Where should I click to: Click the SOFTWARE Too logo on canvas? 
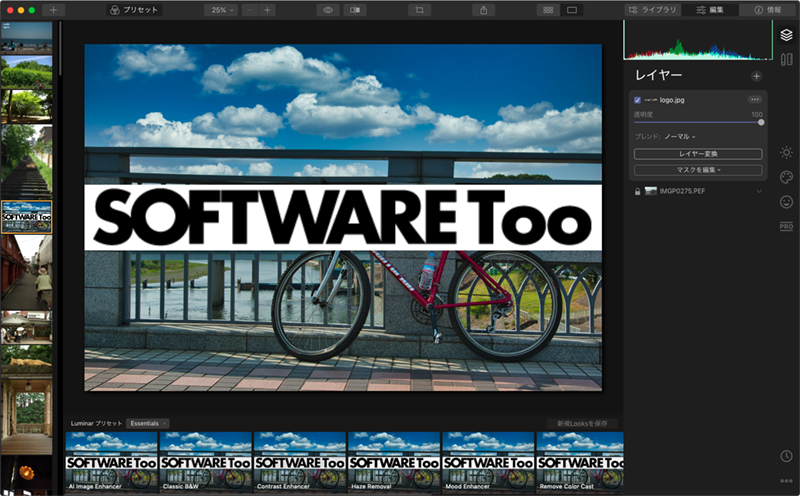[x=343, y=217]
